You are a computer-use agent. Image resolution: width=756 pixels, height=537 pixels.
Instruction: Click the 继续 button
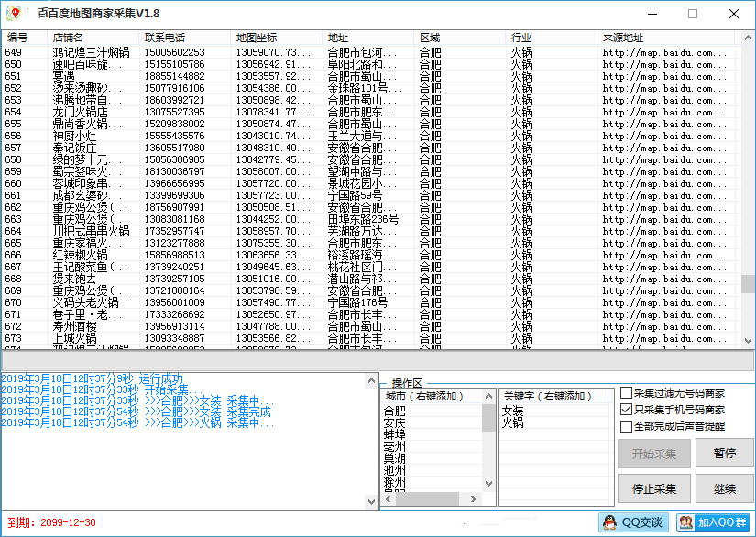pos(725,488)
